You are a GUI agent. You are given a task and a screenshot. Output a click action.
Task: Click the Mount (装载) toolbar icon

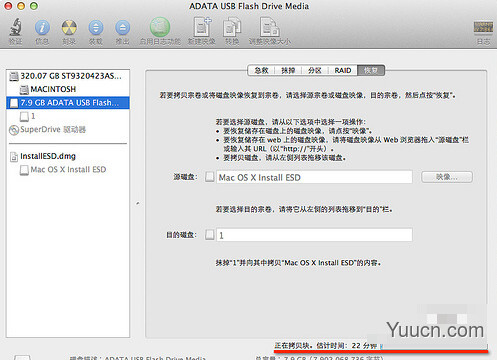pyautogui.click(x=96, y=27)
